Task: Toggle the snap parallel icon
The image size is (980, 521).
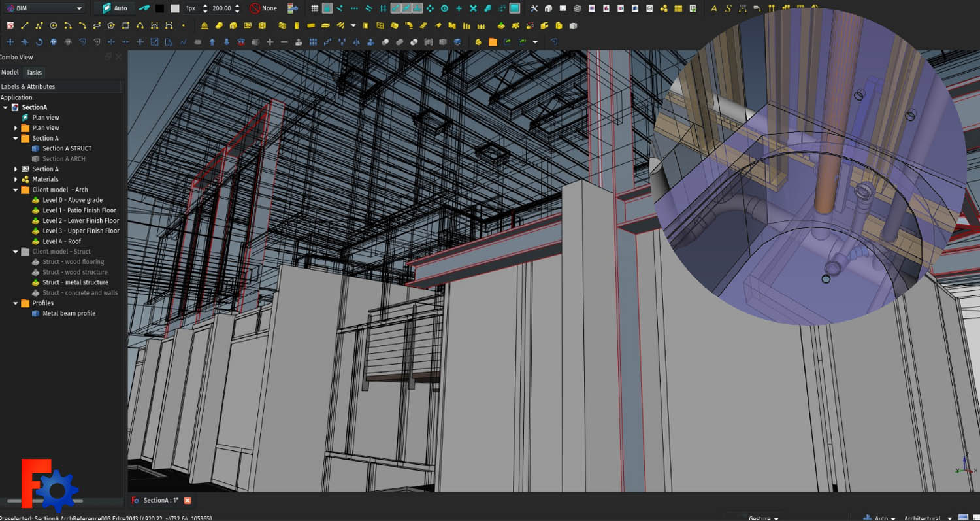Action: 368,8
